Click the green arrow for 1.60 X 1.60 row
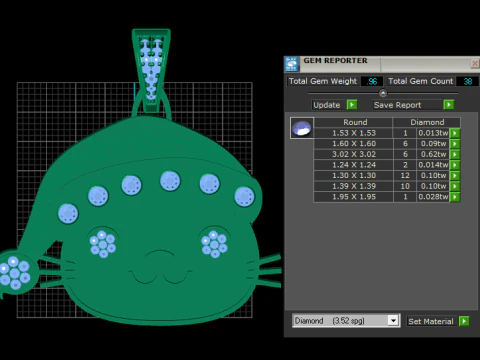 point(455,144)
